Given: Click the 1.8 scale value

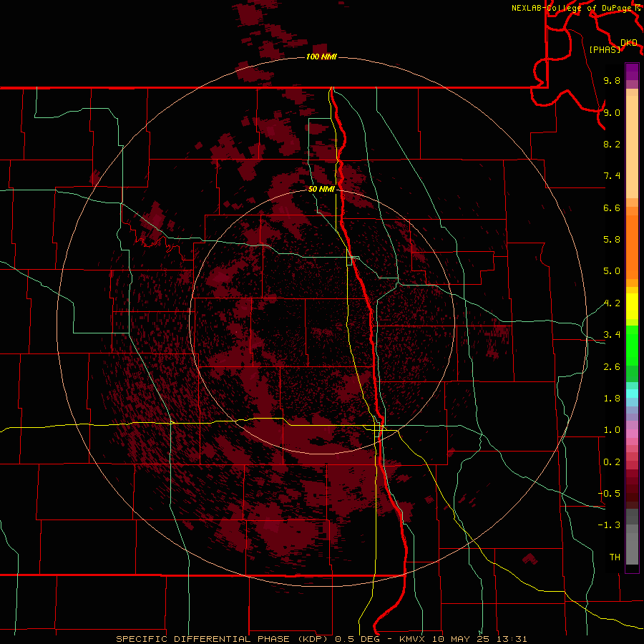Looking at the screenshot, I should point(612,399).
